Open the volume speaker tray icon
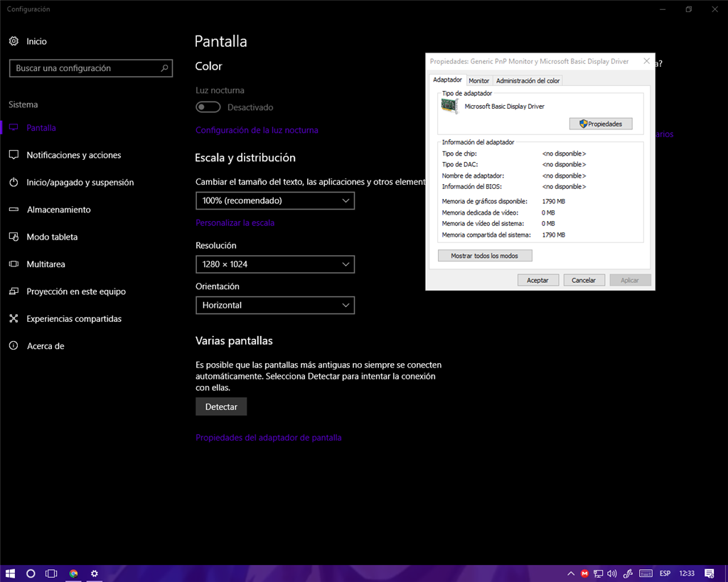This screenshot has width=728, height=582. click(x=612, y=573)
